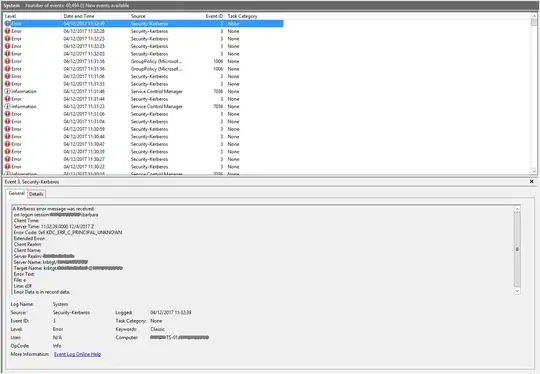
Task: Click 'Error Code' KDC_ERR_C_PRINCIPAL_UNKNOWN line
Action: point(68,232)
